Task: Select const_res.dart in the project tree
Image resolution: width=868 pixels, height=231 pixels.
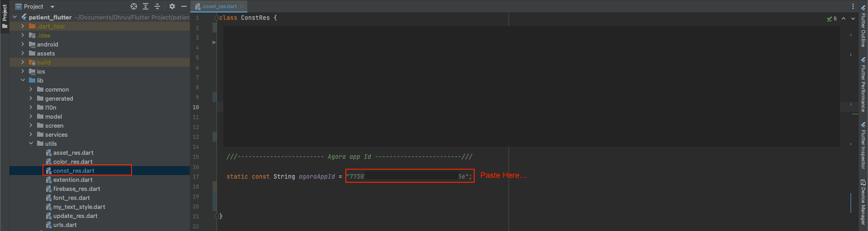Action: coord(74,171)
